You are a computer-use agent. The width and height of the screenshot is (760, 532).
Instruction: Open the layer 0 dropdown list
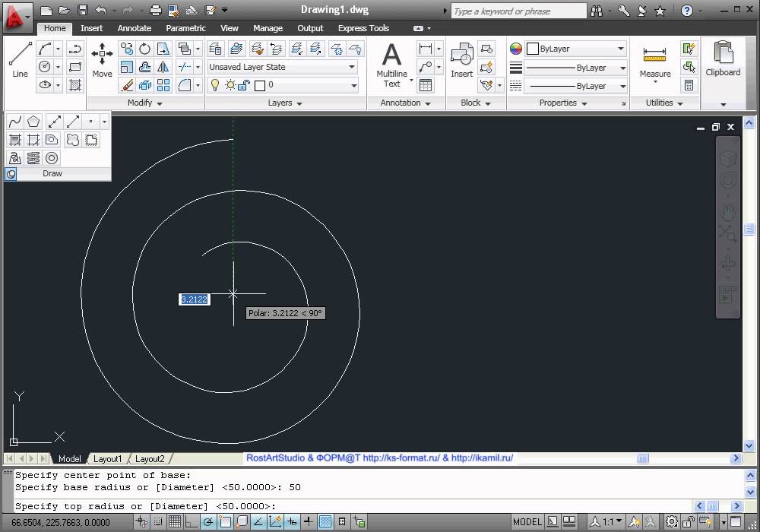[354, 85]
